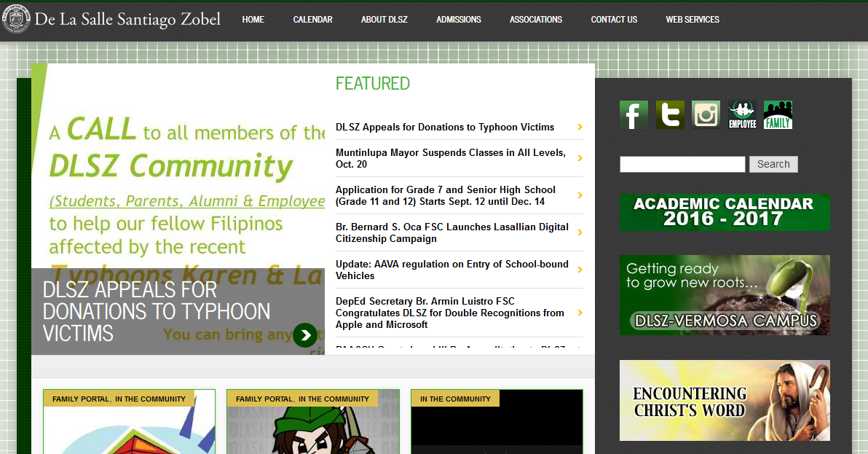Open the CONTACT US page
868x454 pixels.
614,20
